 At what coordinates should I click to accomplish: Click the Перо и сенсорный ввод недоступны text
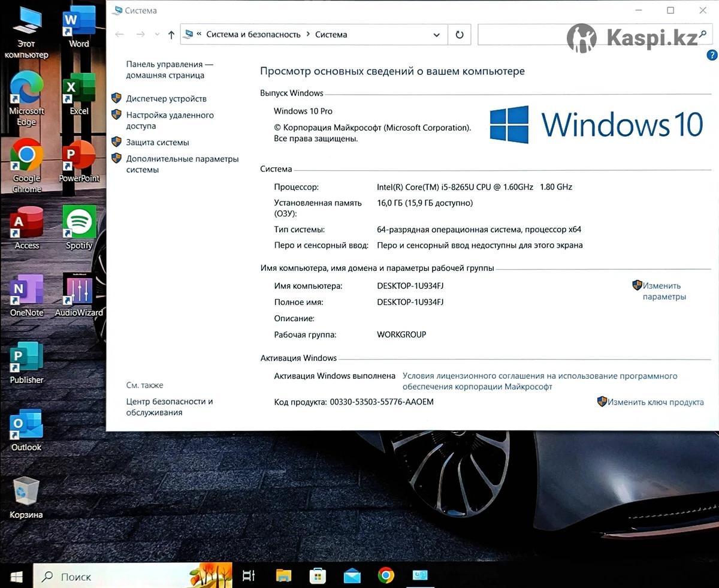[480, 245]
